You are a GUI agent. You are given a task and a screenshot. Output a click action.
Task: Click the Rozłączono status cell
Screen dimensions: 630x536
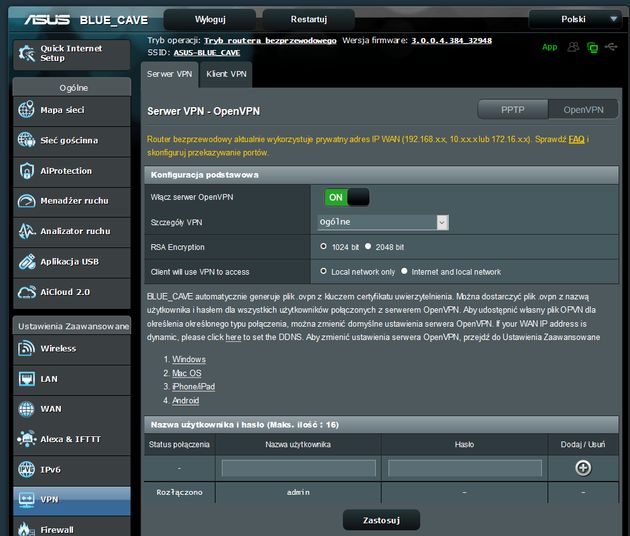[179, 492]
